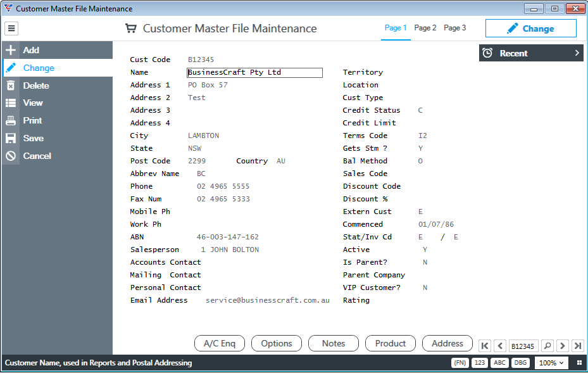
Task: Click the Options button
Action: pos(277,343)
